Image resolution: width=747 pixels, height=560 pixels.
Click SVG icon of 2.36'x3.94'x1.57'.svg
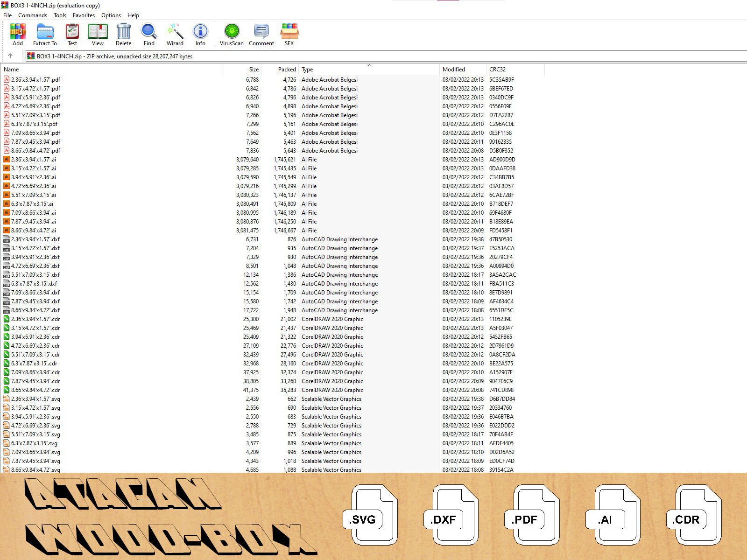pos(7,399)
